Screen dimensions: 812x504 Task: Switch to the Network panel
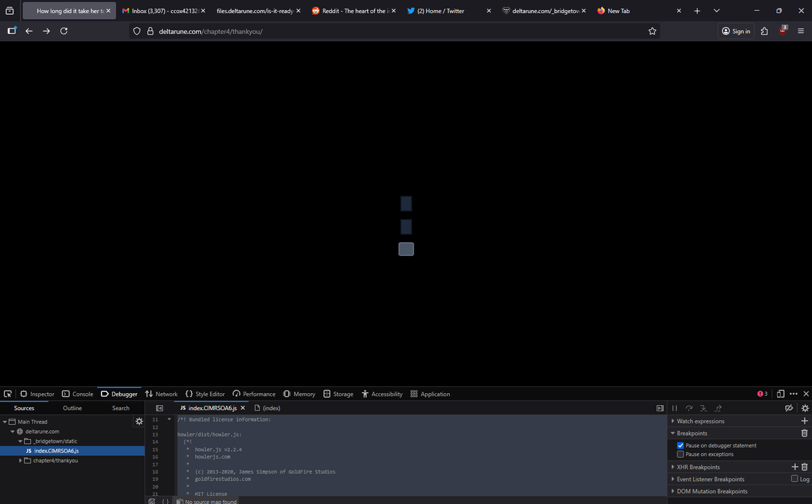click(161, 394)
